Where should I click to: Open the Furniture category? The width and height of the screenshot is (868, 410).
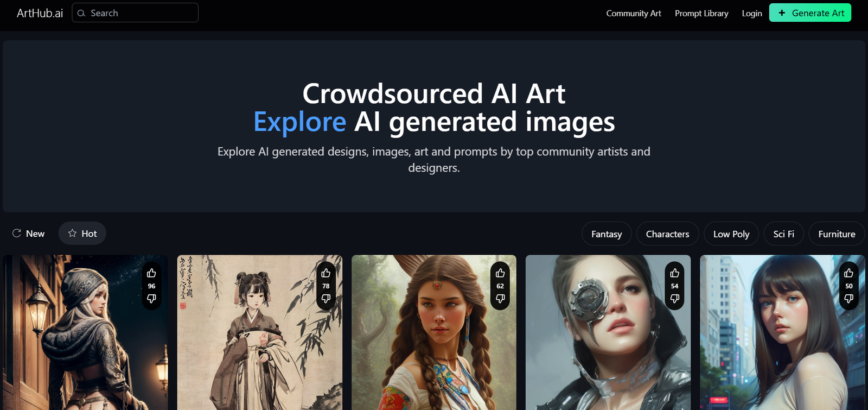(x=837, y=234)
